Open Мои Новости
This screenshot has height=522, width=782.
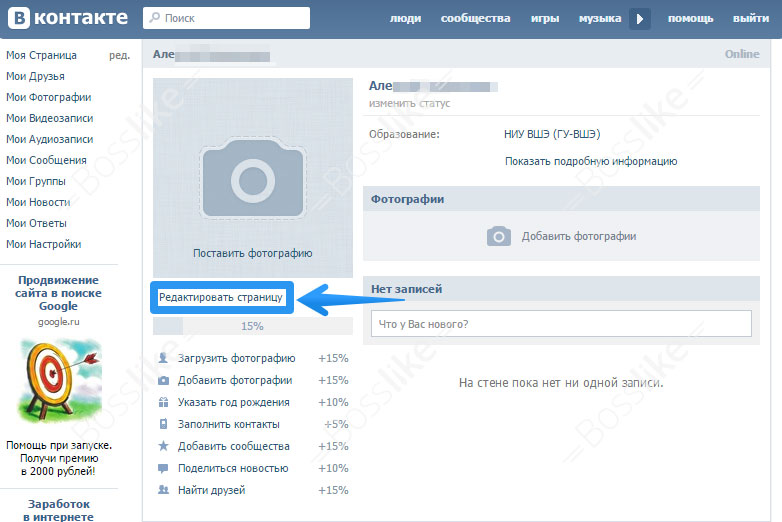click(38, 202)
